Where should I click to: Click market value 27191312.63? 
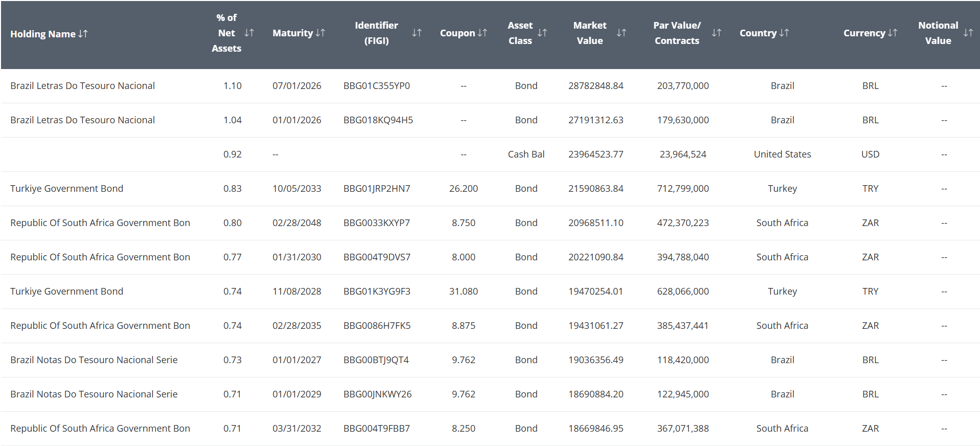(596, 120)
